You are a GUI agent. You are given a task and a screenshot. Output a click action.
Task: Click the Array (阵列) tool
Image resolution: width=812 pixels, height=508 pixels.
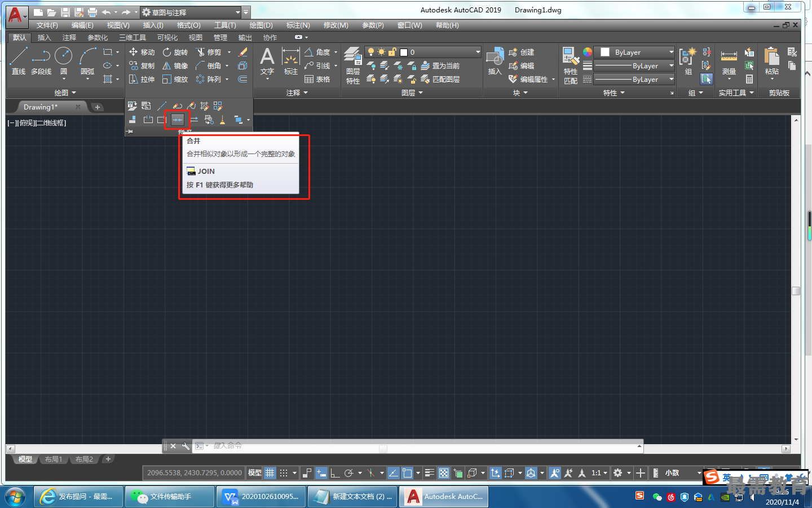(x=209, y=79)
